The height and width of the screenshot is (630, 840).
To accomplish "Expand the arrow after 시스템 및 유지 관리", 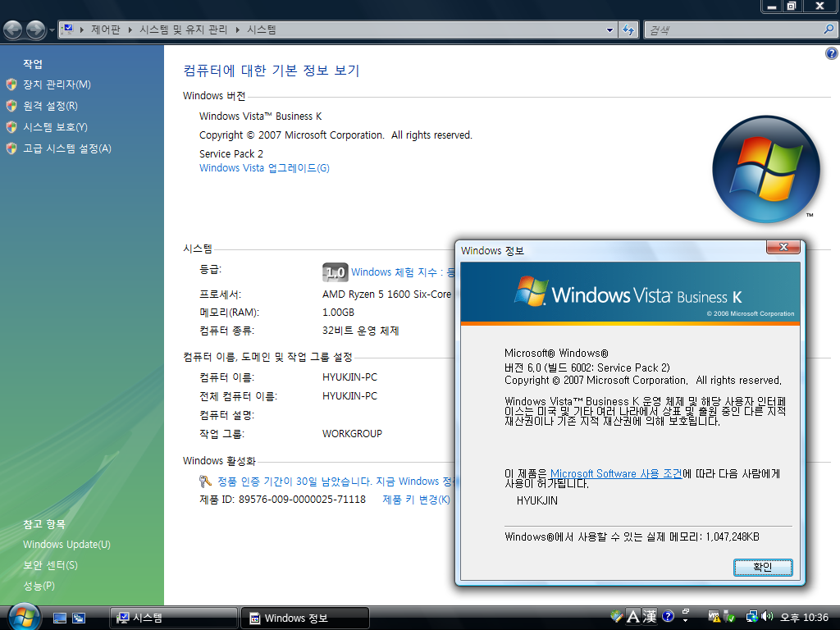I will click(x=237, y=30).
